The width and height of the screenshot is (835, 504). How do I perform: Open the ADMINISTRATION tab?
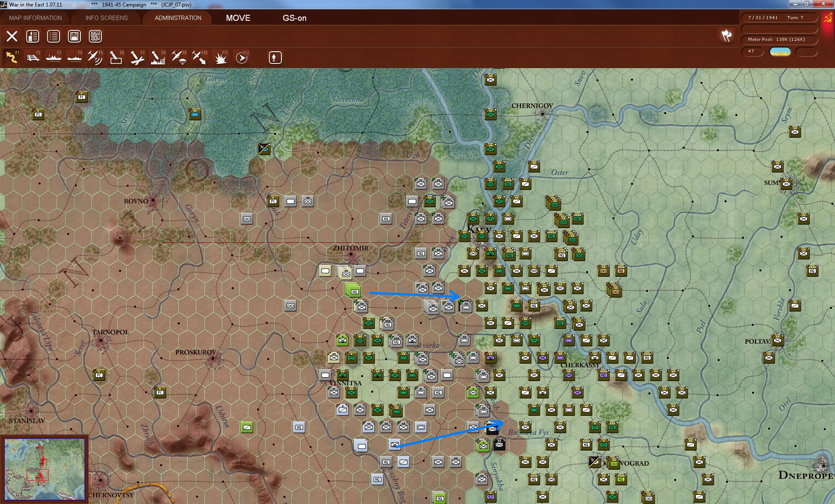[x=178, y=18]
